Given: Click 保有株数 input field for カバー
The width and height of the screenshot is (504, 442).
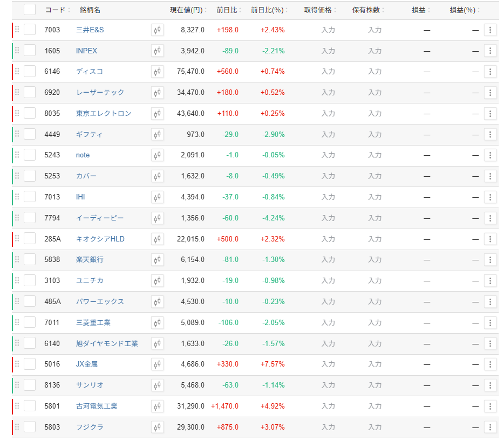Looking at the screenshot, I should (374, 176).
